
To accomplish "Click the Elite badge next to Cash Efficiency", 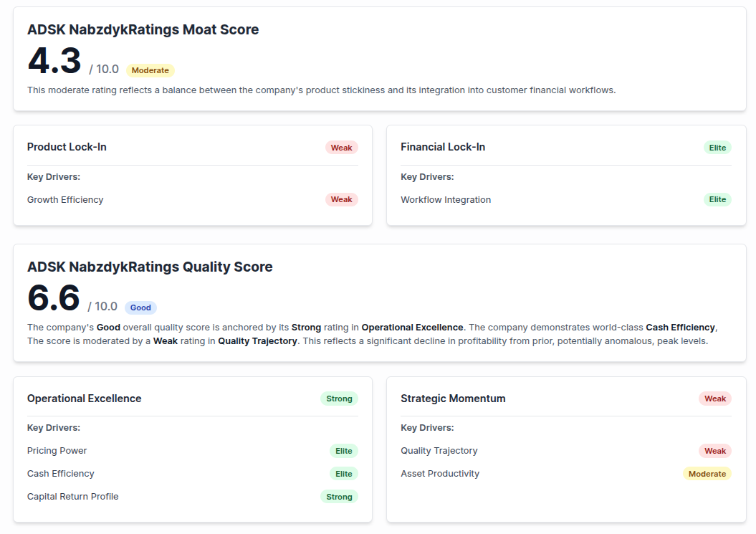I will tap(343, 474).
